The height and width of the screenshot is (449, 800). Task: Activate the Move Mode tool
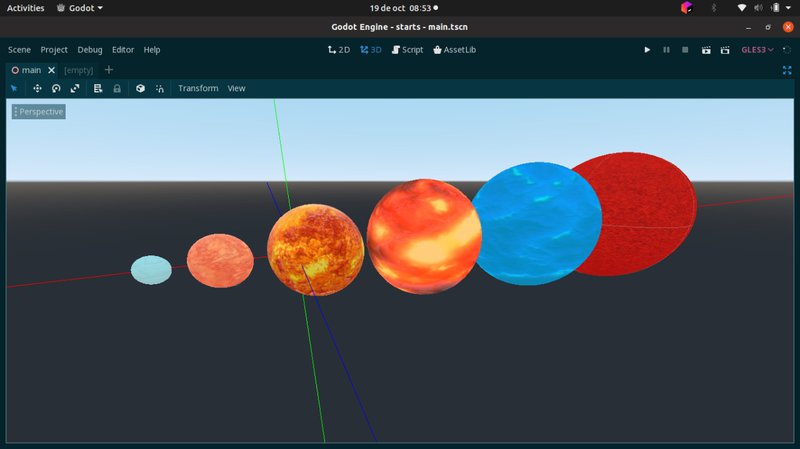click(37, 88)
